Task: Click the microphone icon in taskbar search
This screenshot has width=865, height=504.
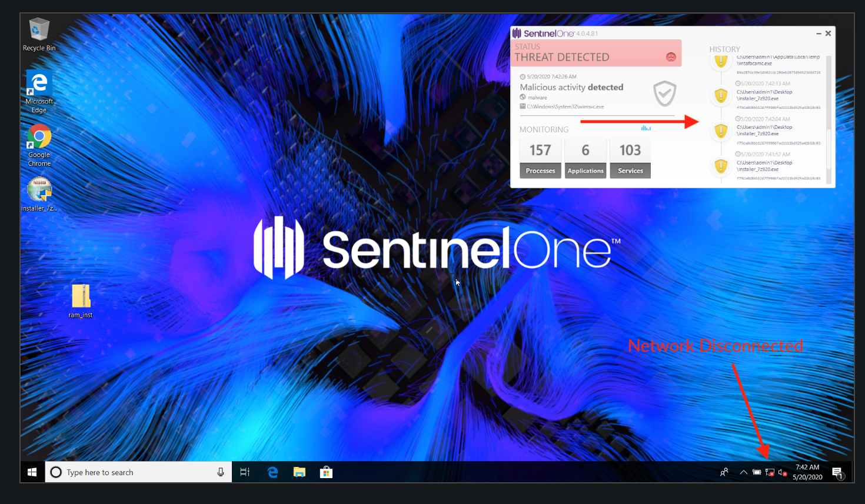Action: 221,472
